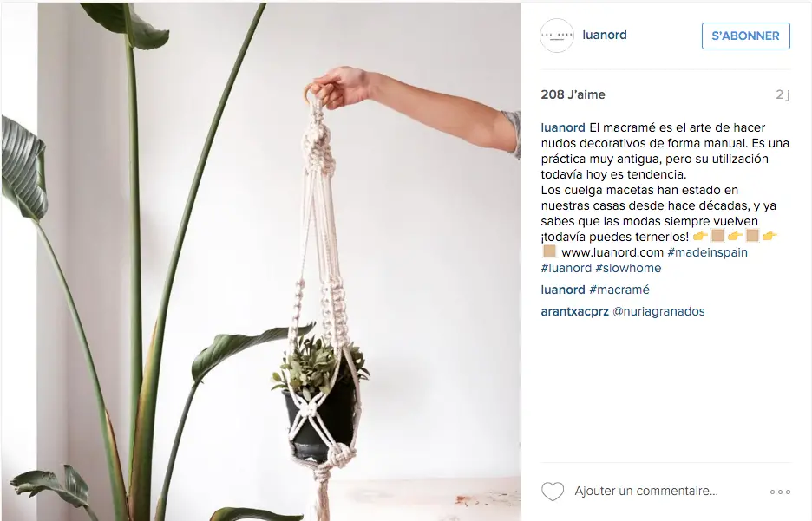This screenshot has width=812, height=521.
Task: Focus the Ajouter un commentaire field
Action: click(x=646, y=491)
